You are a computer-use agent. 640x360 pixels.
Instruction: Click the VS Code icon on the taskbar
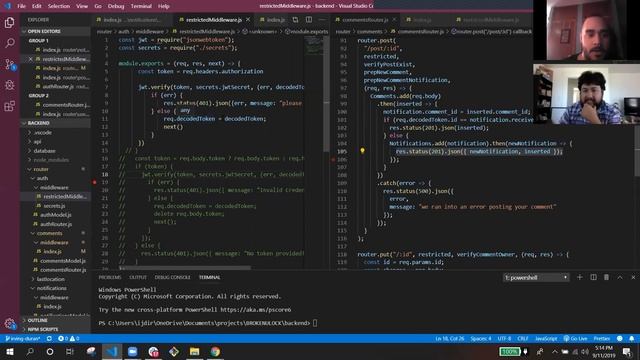point(112,351)
